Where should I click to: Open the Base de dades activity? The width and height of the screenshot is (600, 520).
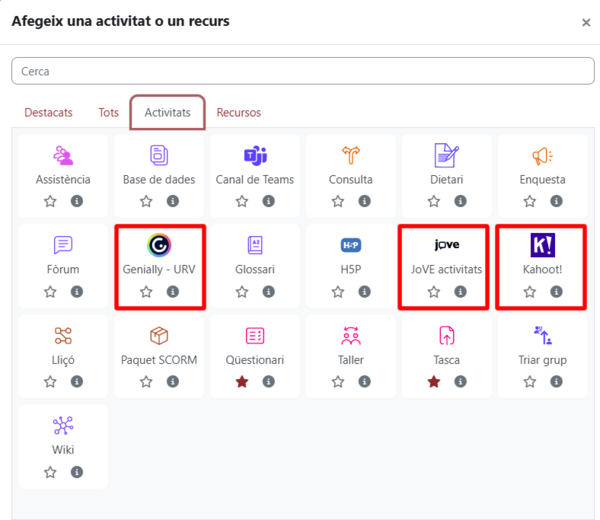159,156
